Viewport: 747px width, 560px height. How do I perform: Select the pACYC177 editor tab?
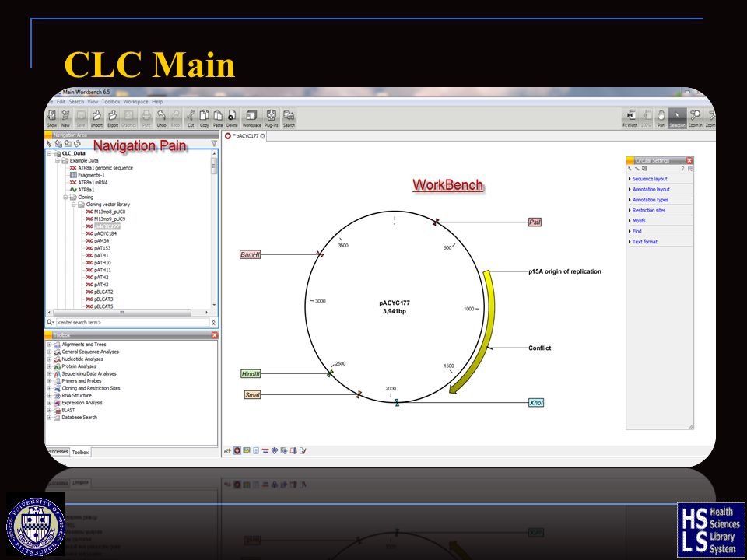point(245,136)
